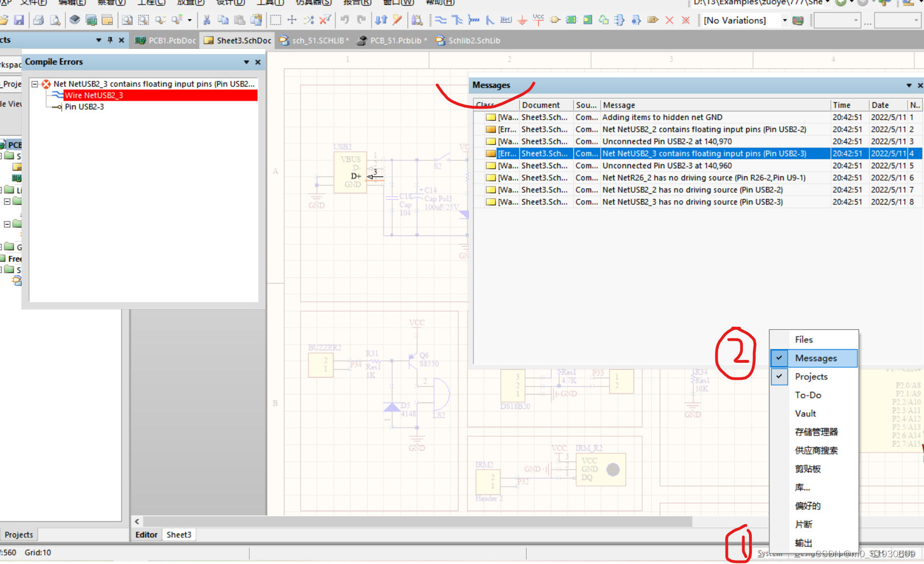
Task: Click the Copy icon in the toolbar
Action: pyautogui.click(x=223, y=20)
